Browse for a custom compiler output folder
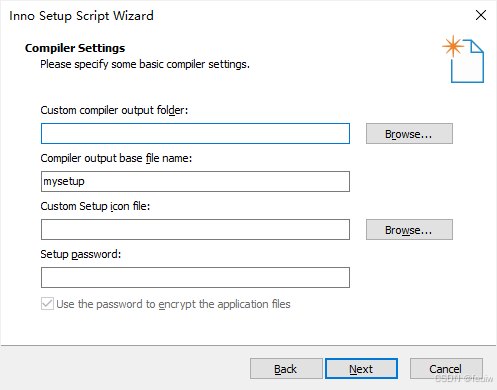 coord(409,134)
